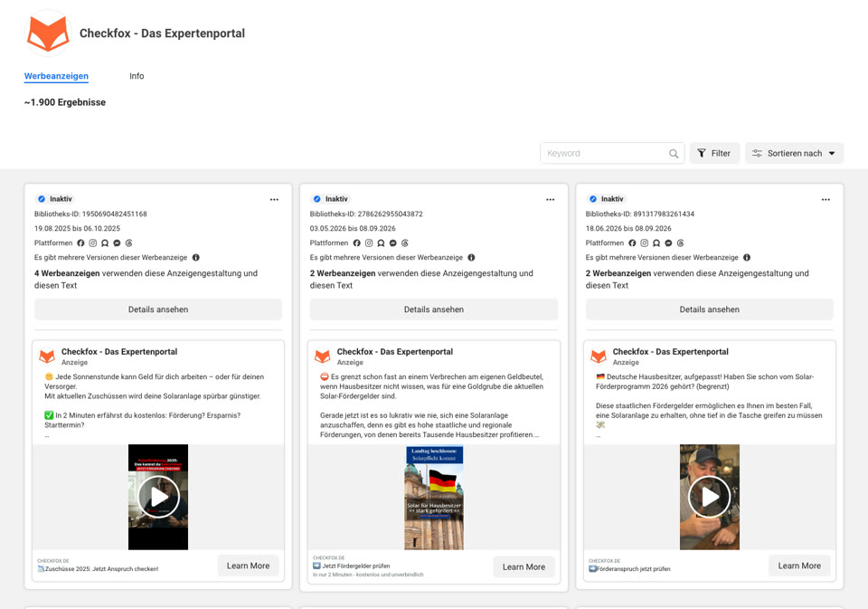Click Audience Network icon on ad 891317983261434

tap(656, 243)
